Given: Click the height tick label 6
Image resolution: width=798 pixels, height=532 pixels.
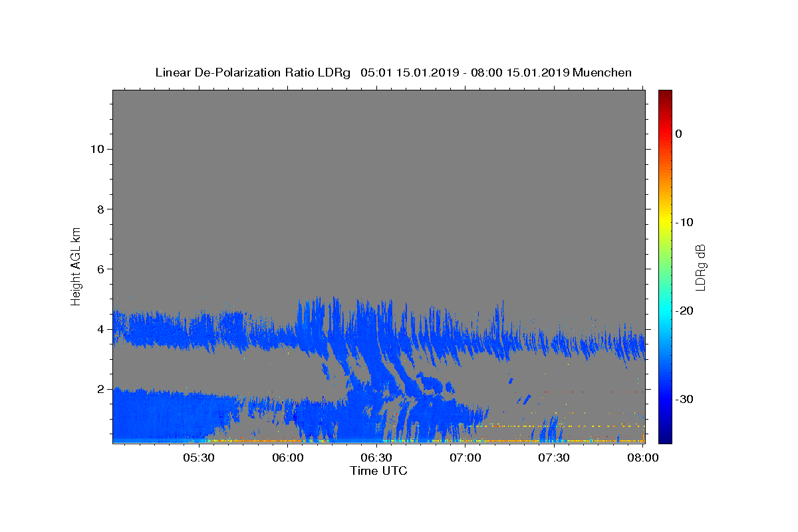Looking at the screenshot, I should coord(99,269).
